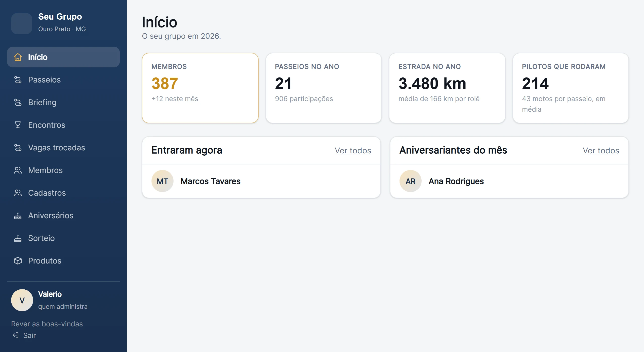Click Sair to log out

point(24,335)
